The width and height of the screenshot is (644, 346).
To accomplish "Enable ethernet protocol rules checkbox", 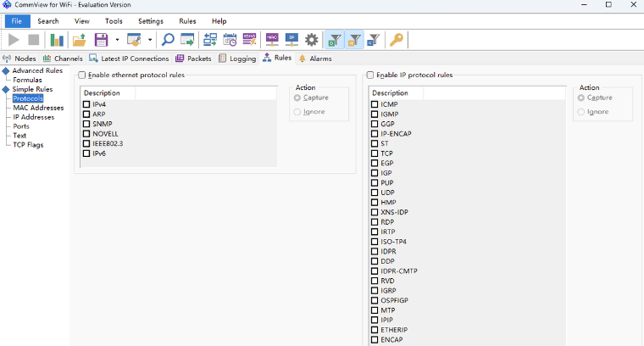I will pos(81,75).
